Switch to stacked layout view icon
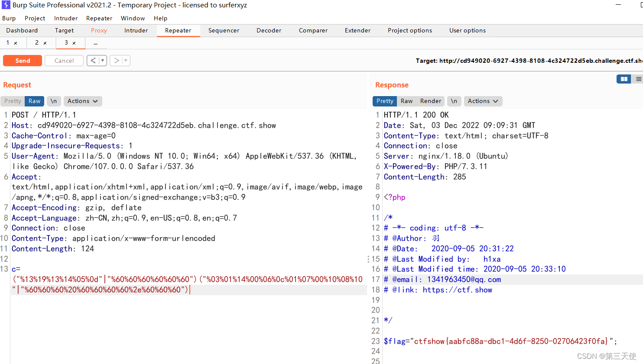The height and width of the screenshot is (364, 643). [x=638, y=79]
